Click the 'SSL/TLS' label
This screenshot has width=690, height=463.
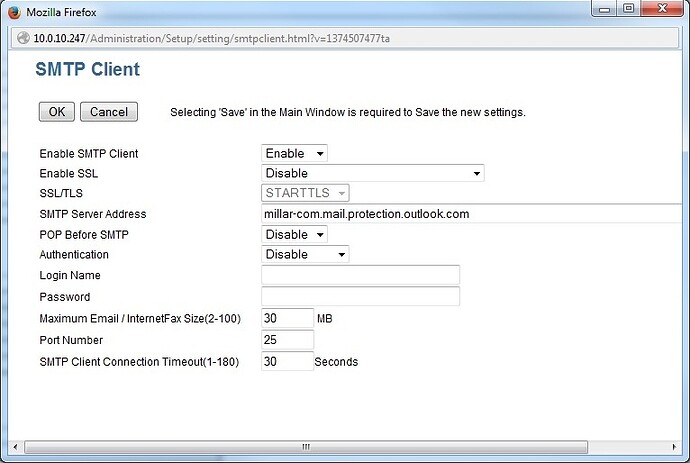(x=61, y=193)
